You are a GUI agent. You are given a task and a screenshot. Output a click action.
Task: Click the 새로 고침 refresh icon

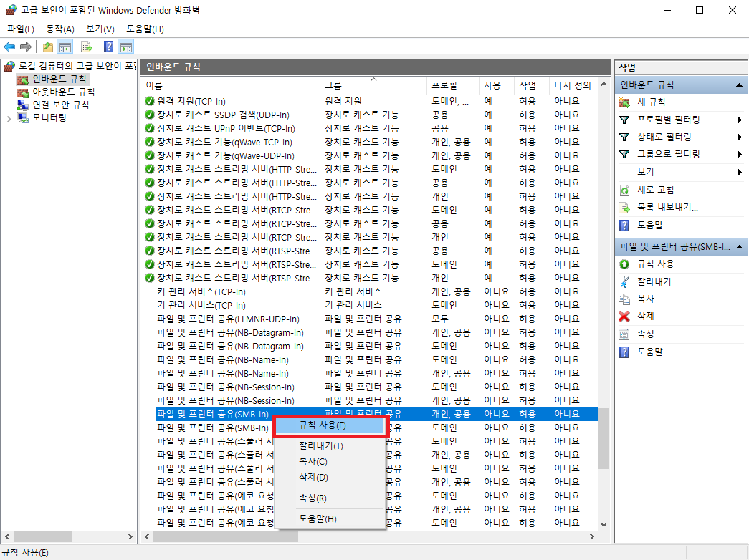624,190
